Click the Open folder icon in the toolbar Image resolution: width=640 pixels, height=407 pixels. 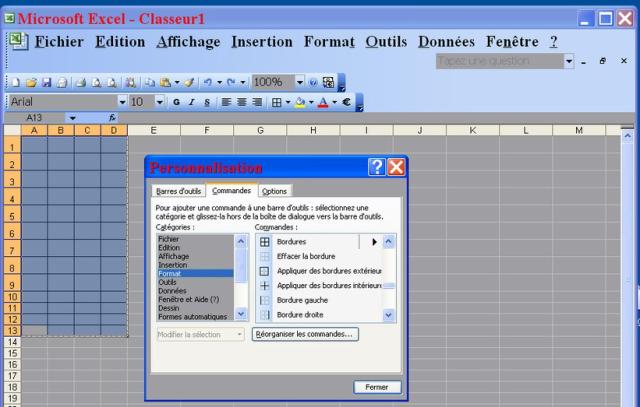(31, 82)
